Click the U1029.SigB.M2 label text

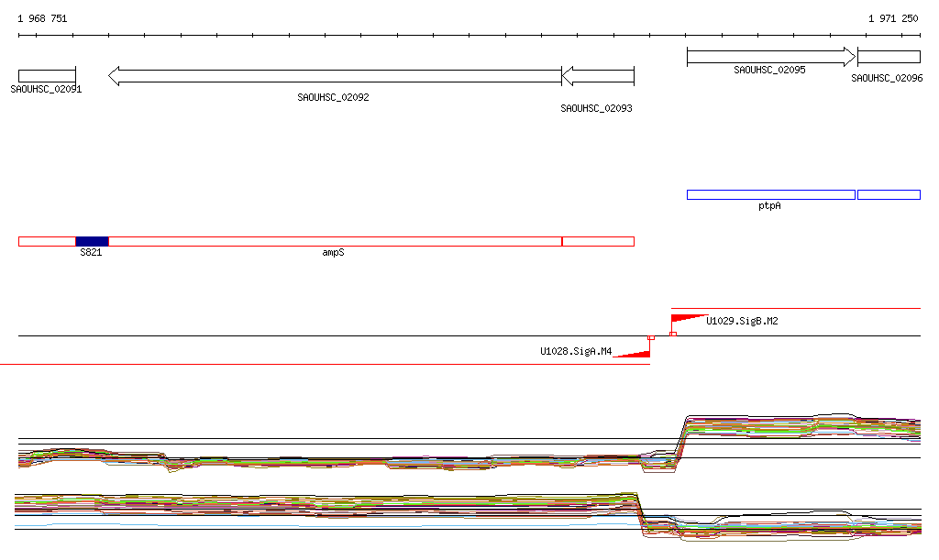[x=742, y=322]
